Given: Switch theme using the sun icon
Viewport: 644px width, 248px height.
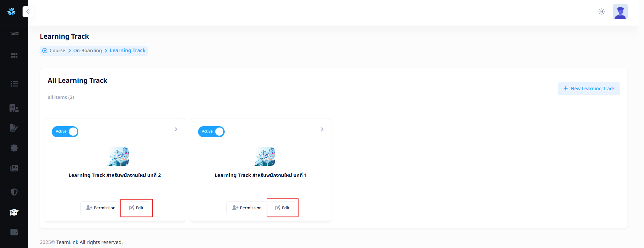Looking at the screenshot, I should [x=602, y=12].
